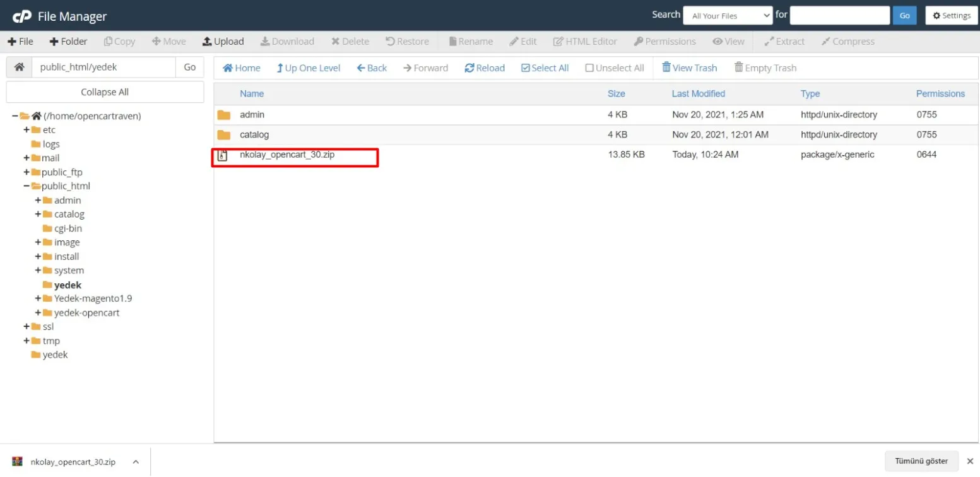The image size is (980, 477).
Task: Check Select All files
Action: 545,68
